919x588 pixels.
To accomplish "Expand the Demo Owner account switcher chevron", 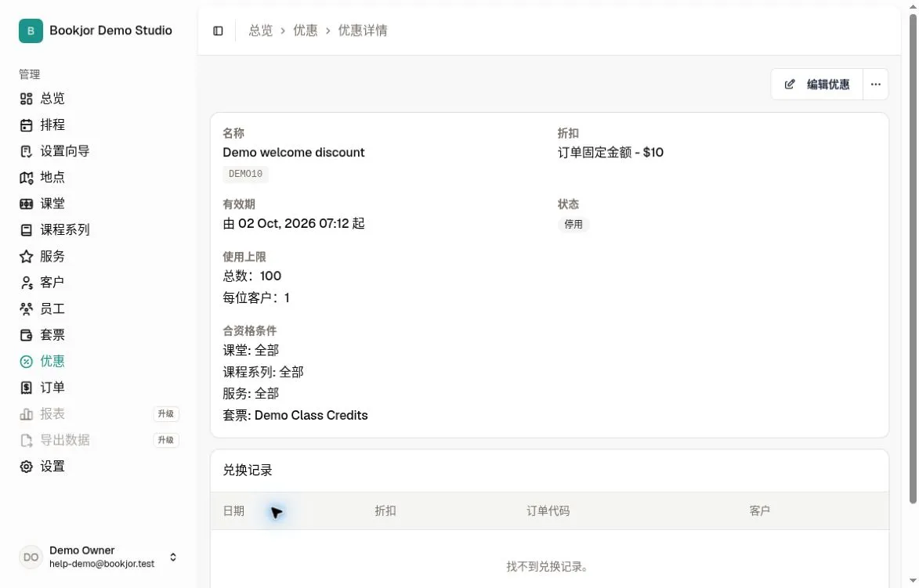I will [x=173, y=557].
